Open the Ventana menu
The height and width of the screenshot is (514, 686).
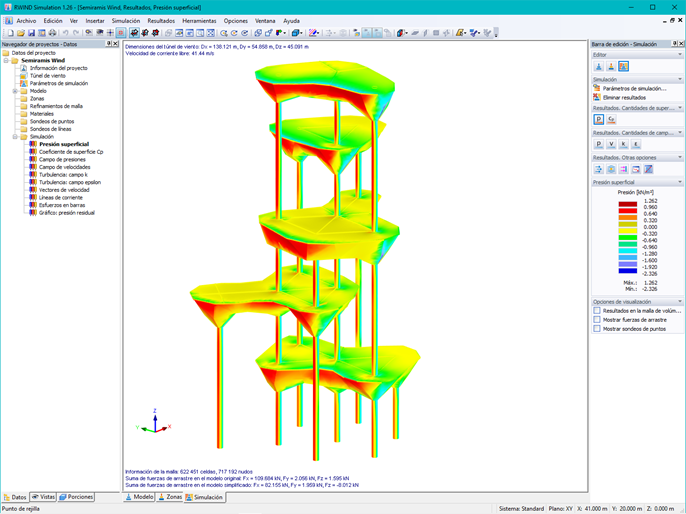[265, 21]
